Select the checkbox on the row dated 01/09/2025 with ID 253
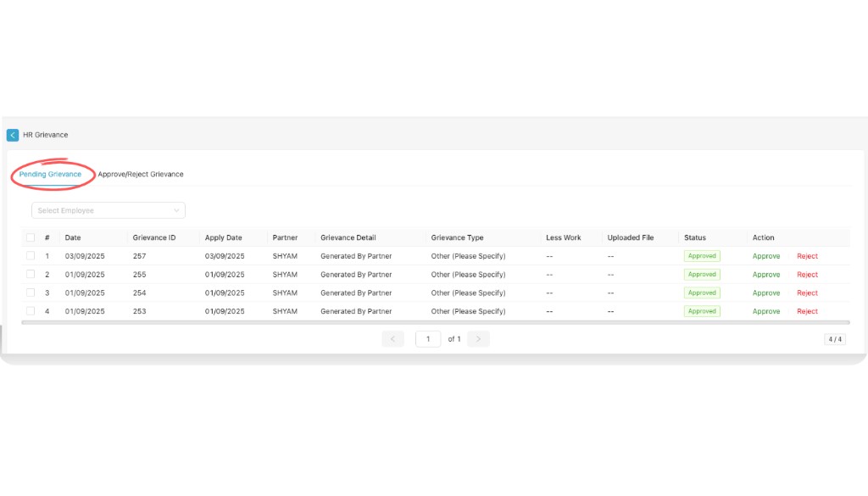Image resolution: width=868 pixels, height=496 pixels. click(x=31, y=311)
